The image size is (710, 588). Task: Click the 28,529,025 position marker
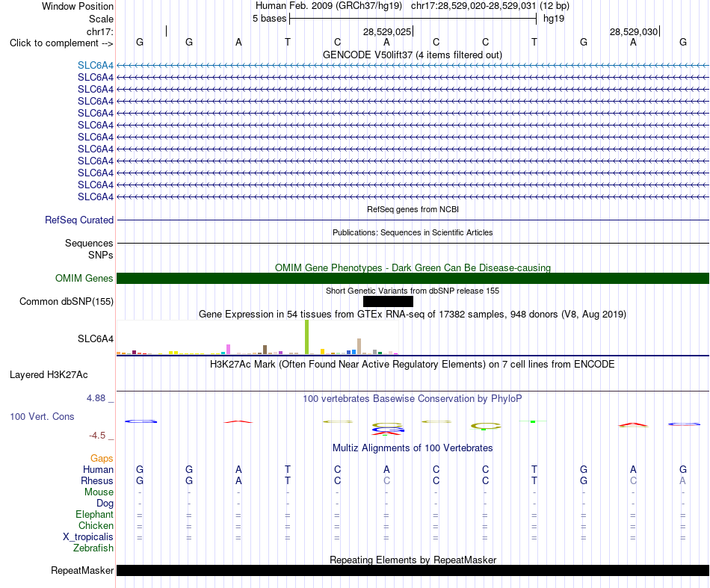387,32
